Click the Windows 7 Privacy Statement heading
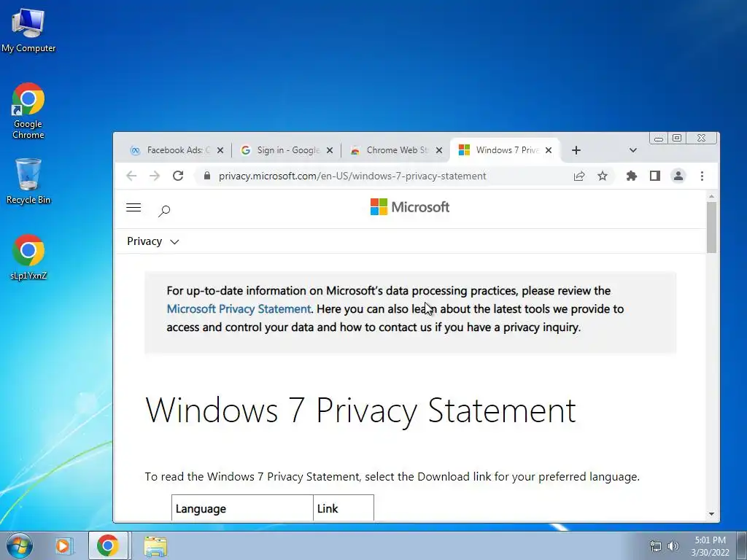The width and height of the screenshot is (747, 560). (x=360, y=411)
